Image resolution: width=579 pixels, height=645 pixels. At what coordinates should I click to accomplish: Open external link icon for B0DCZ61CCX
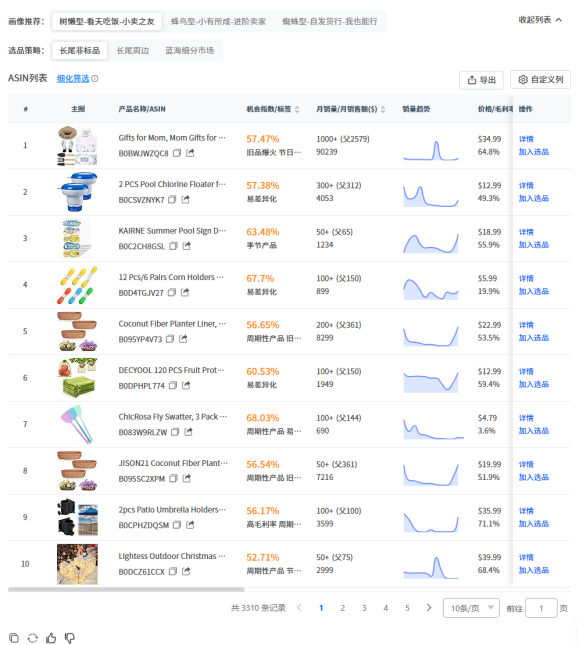pyautogui.click(x=186, y=571)
